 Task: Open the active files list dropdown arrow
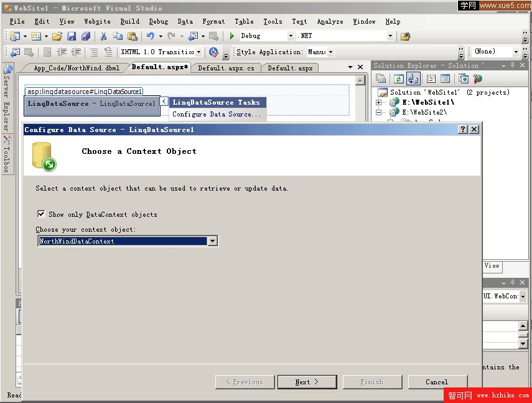coord(350,67)
